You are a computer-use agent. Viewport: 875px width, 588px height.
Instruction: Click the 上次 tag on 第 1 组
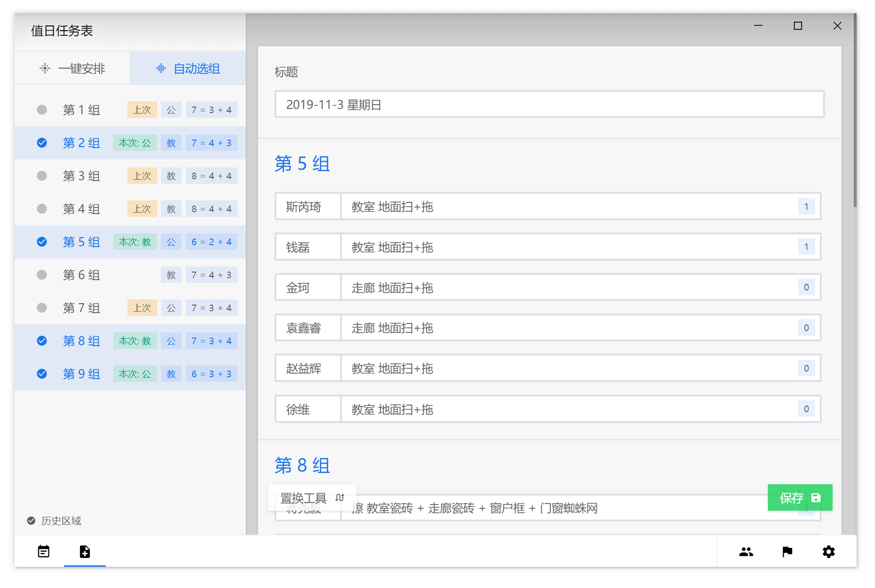[142, 110]
